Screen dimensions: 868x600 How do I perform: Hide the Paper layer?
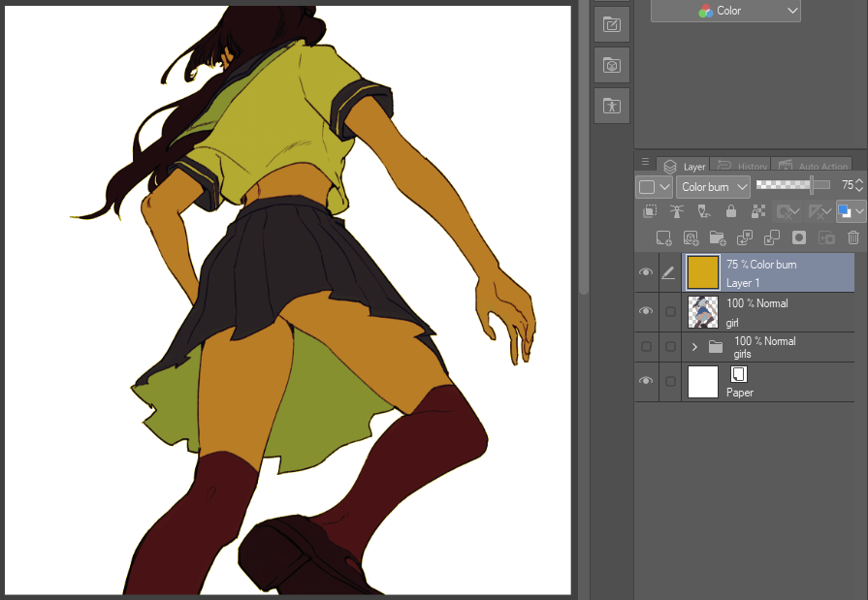coord(646,382)
